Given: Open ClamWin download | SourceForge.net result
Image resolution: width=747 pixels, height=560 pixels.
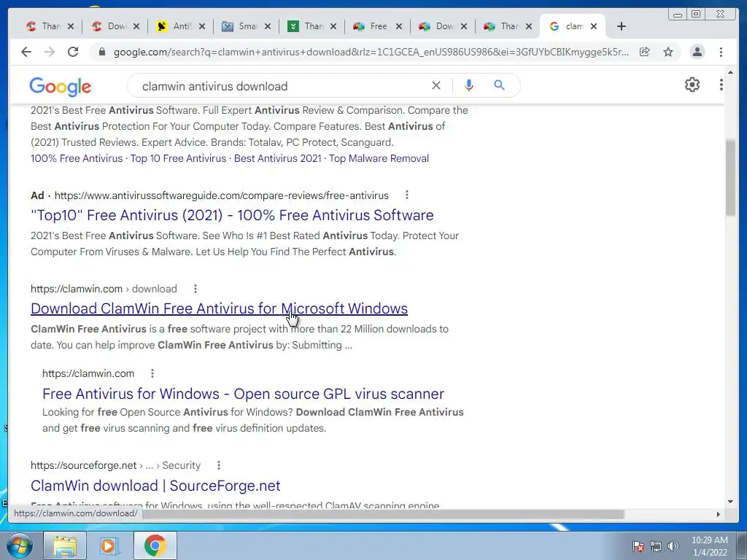Looking at the screenshot, I should click(x=155, y=486).
